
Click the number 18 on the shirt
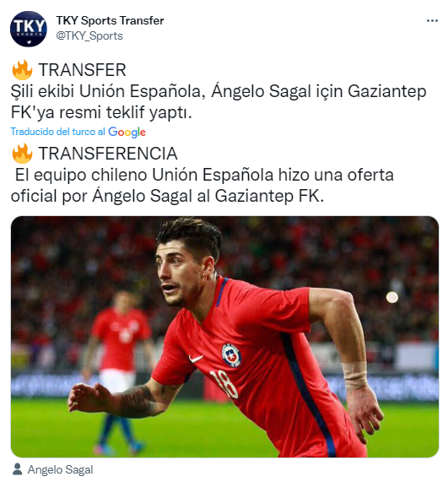point(224,385)
